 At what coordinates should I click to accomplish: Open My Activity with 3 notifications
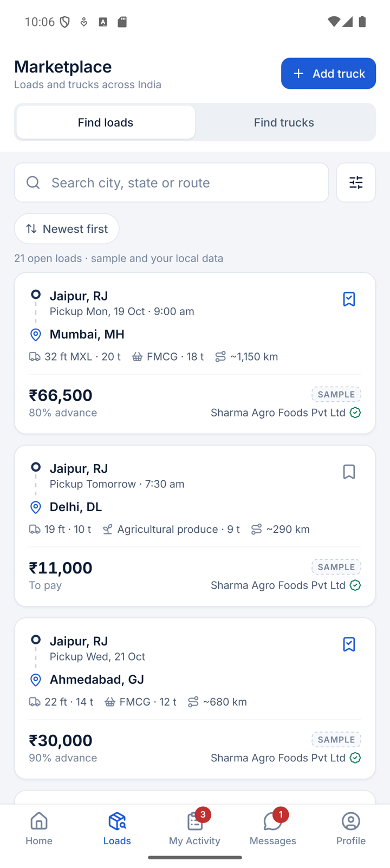(194, 828)
